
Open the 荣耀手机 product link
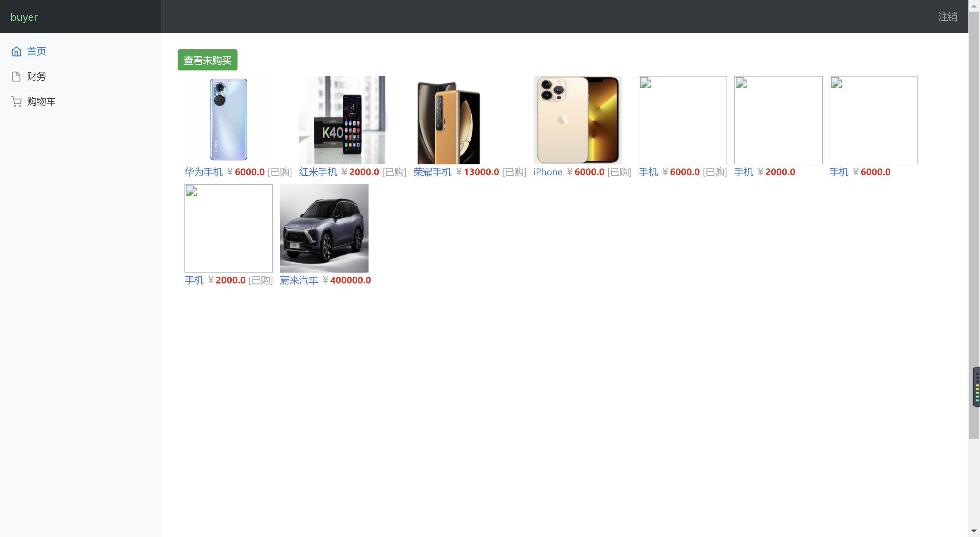pos(432,172)
